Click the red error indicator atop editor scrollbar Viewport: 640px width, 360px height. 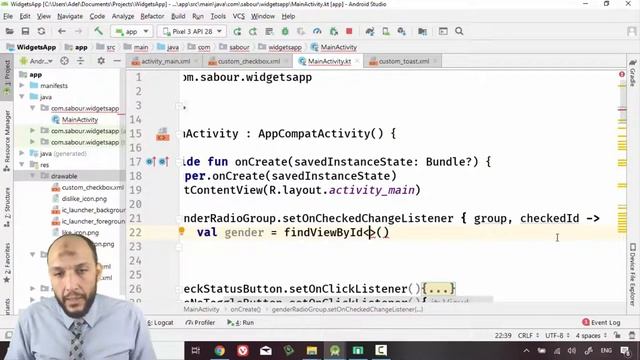coord(622,74)
